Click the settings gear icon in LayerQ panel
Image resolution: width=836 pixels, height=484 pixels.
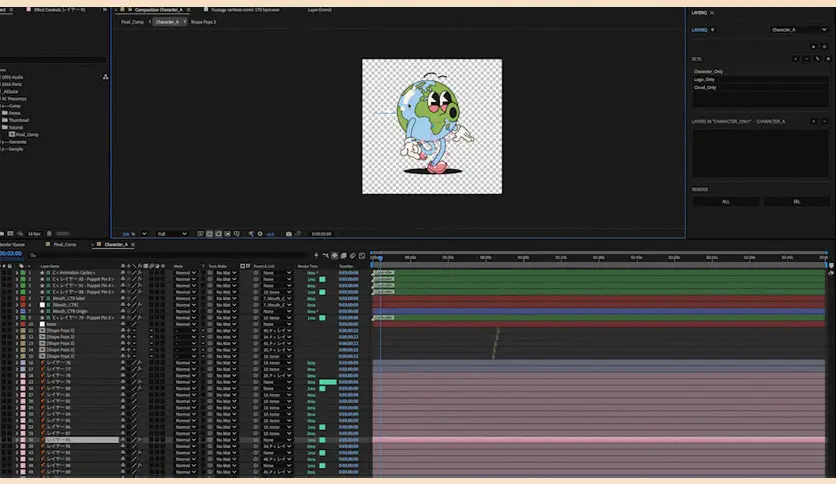tap(824, 47)
